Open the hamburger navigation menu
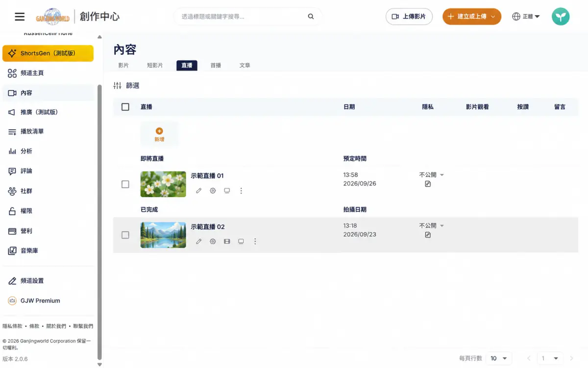This screenshot has height=368, width=588. pos(20,17)
